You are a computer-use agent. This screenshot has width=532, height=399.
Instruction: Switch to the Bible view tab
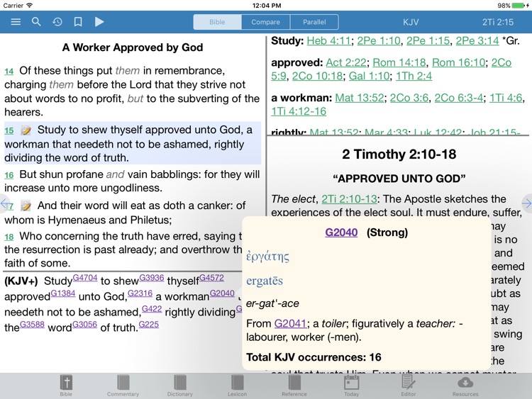(x=217, y=22)
